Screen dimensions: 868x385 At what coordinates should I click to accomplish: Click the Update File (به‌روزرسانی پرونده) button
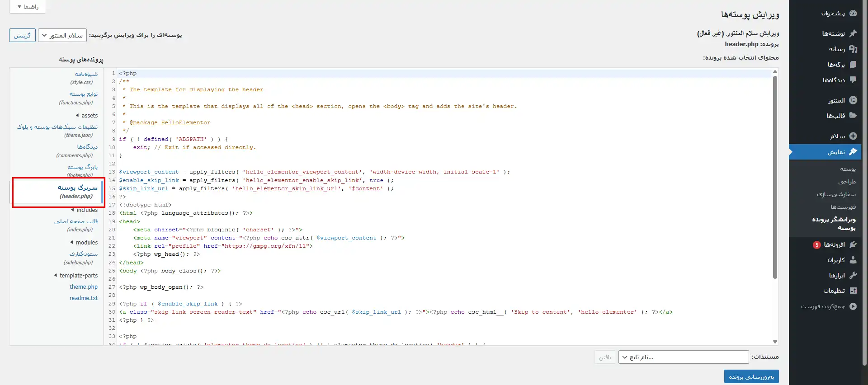751,376
